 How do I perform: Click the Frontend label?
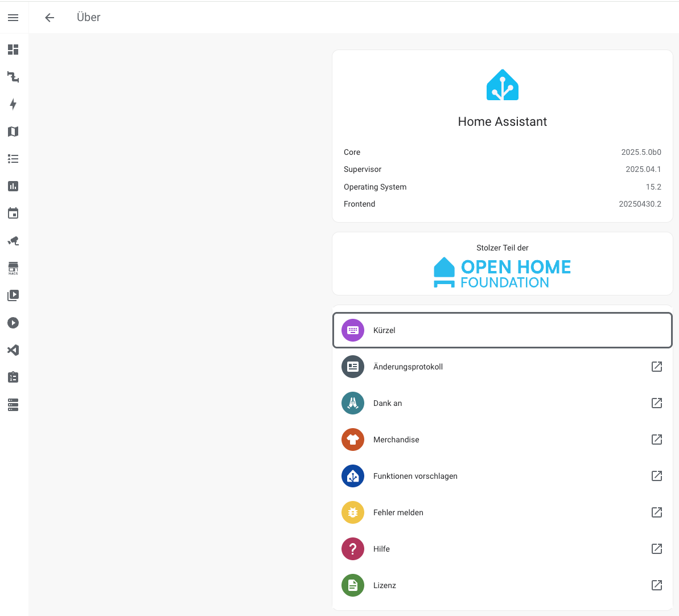click(x=359, y=204)
